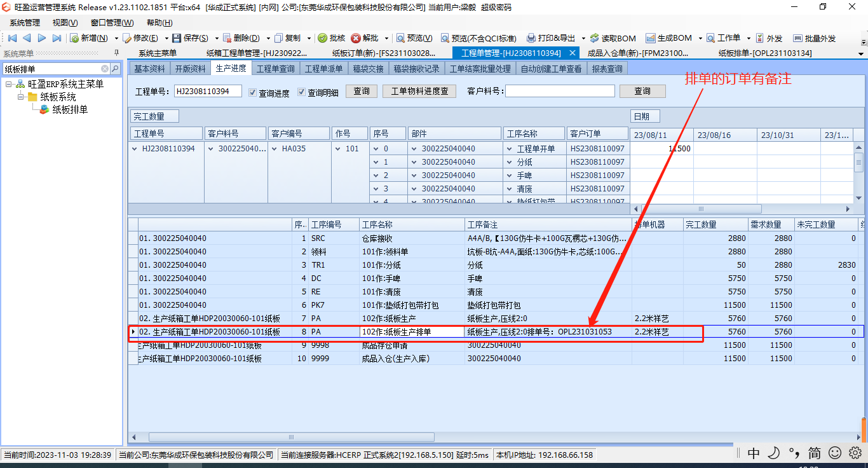Open dropdown arrow next to 修改(E)
The image size is (868, 468).
166,38
